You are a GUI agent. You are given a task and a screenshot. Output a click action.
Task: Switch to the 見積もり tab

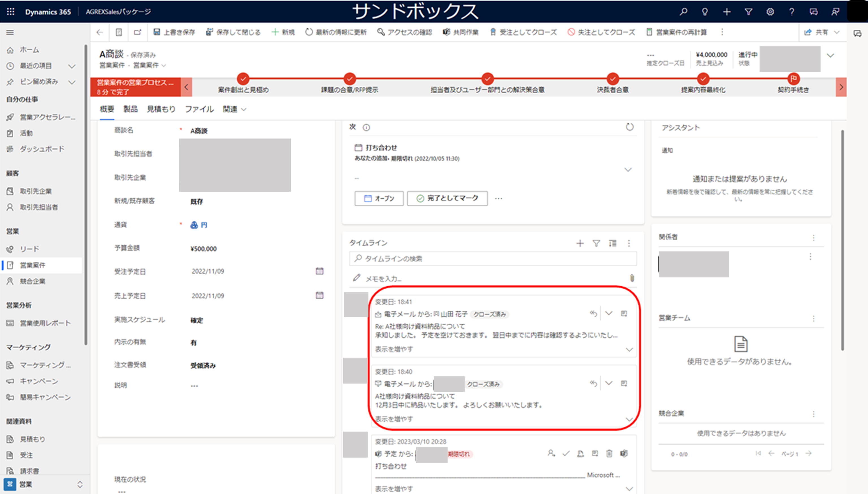coord(161,109)
